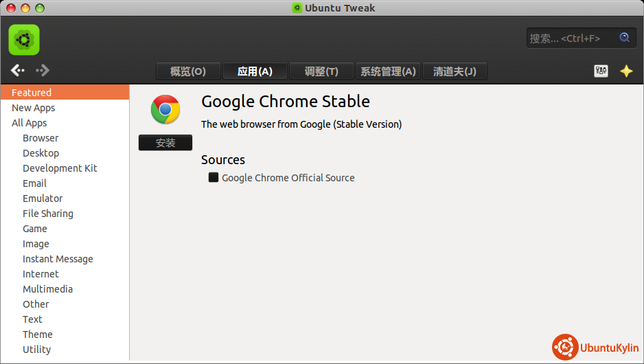Viewport: 644px width, 364px height.
Task: Switch to the 概览(O) tab
Action: (x=188, y=71)
